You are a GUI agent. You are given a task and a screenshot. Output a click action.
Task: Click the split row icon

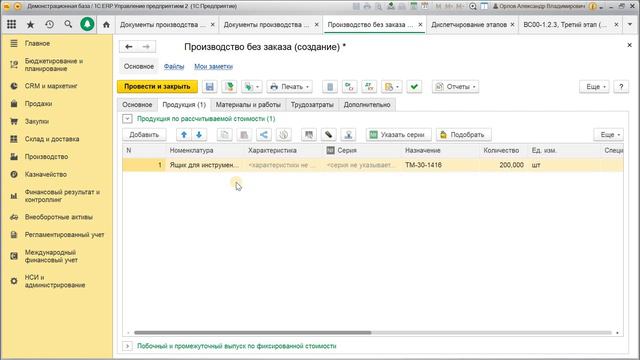[264, 135]
